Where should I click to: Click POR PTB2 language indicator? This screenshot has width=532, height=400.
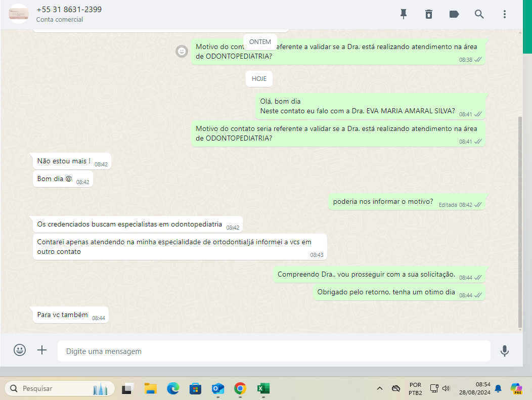click(x=415, y=389)
